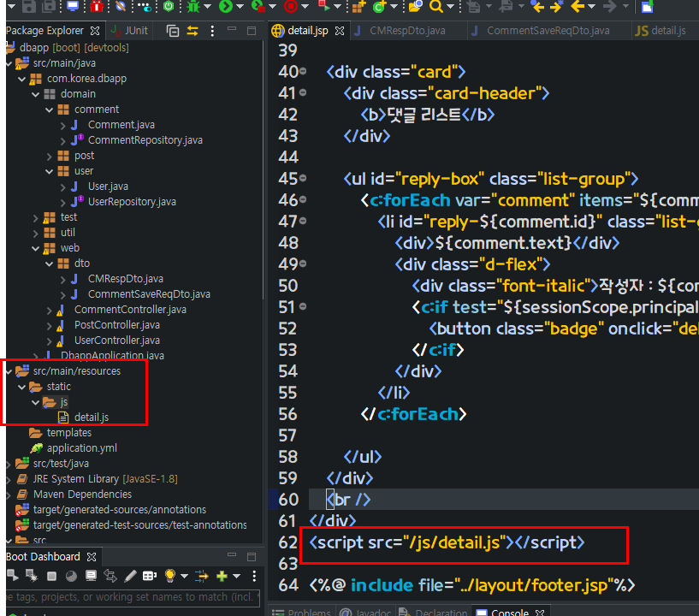The image size is (699, 616).
Task: Toggle code folding at line 49
Action: click(x=303, y=264)
